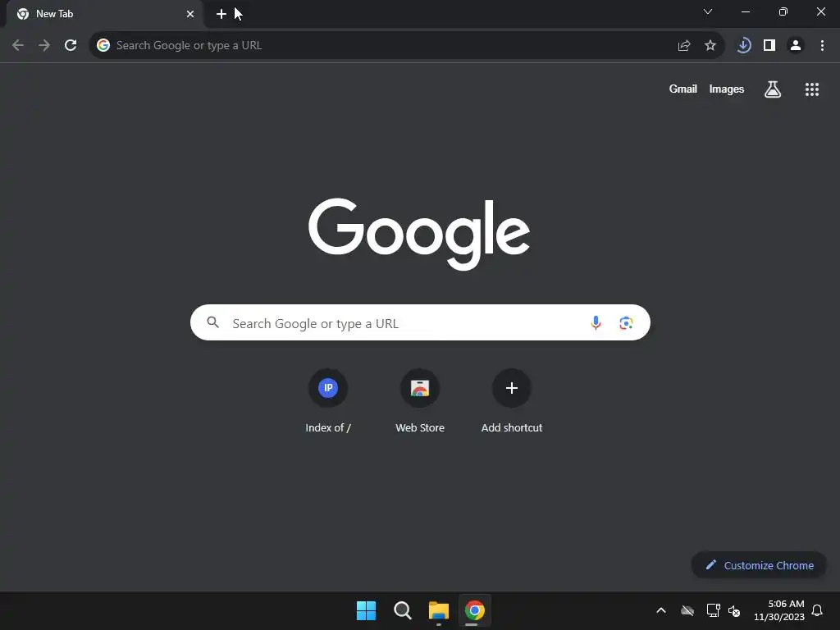This screenshot has height=630, width=840.
Task: Click magnifier icon in search box
Action: tap(213, 322)
